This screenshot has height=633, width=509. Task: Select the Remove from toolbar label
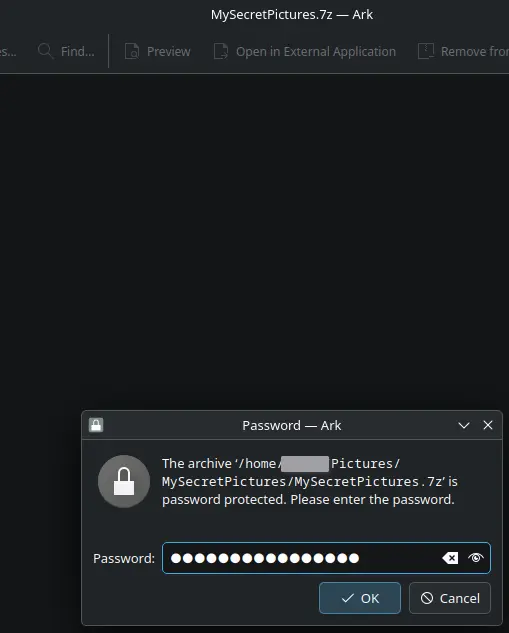coord(475,52)
